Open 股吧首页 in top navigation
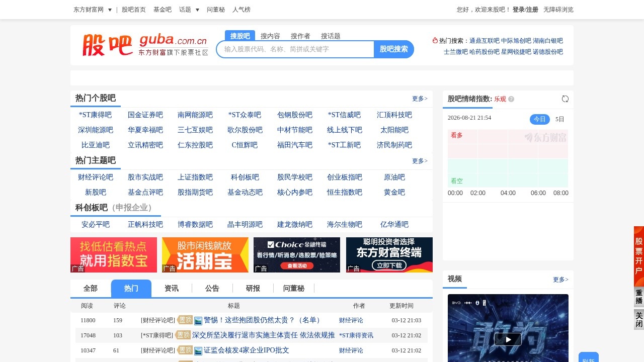 point(134,10)
